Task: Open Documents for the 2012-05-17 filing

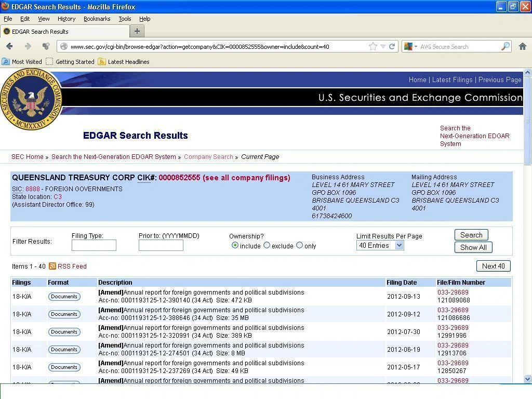Action: (64, 367)
